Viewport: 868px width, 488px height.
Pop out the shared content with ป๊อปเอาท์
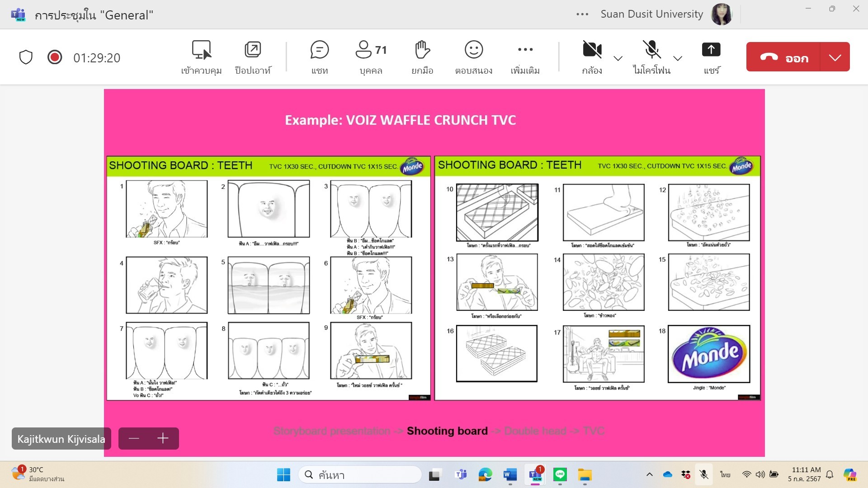pos(253,57)
